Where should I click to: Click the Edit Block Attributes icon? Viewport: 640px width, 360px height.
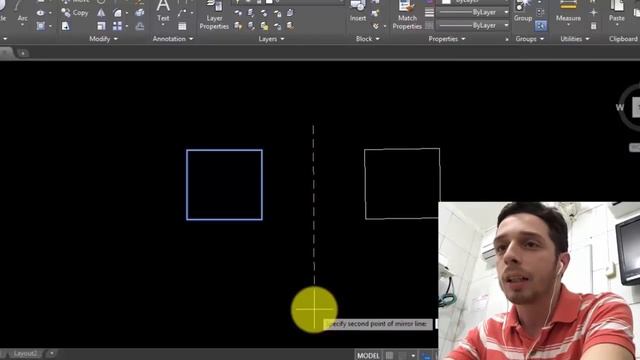tap(376, 27)
